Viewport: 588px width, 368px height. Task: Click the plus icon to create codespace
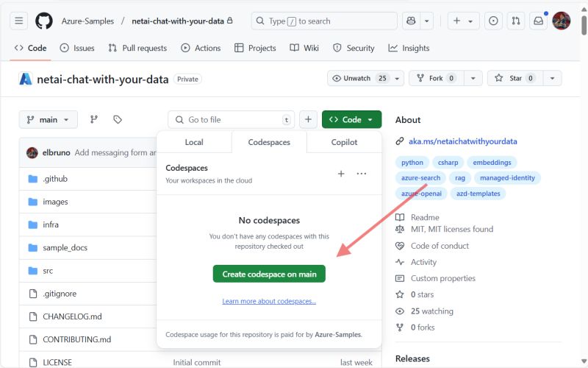coord(341,174)
